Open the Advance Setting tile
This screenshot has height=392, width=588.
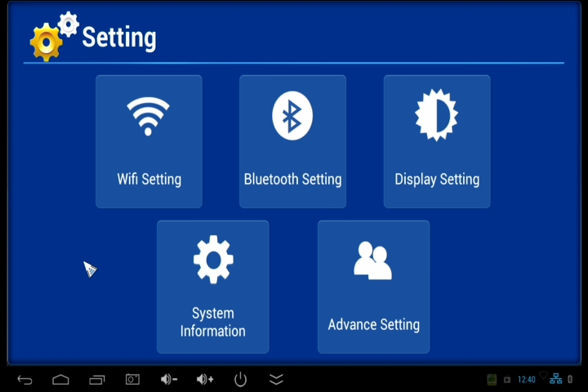point(373,287)
